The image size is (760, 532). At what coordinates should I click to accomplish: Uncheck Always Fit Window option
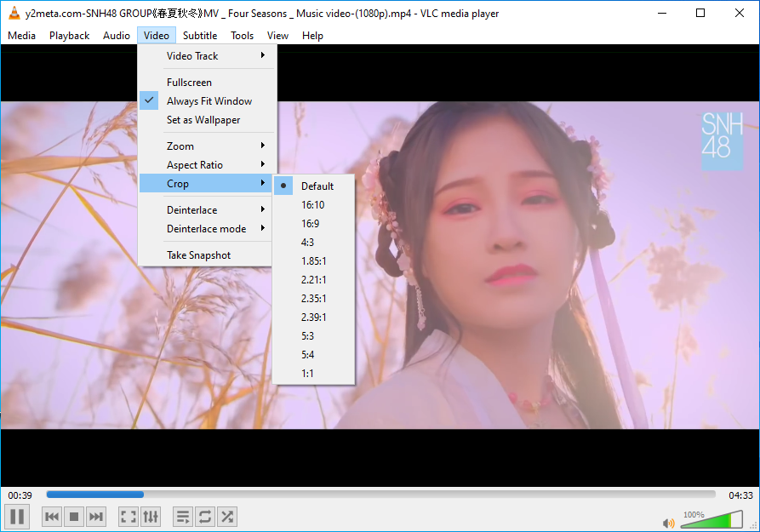pos(209,101)
